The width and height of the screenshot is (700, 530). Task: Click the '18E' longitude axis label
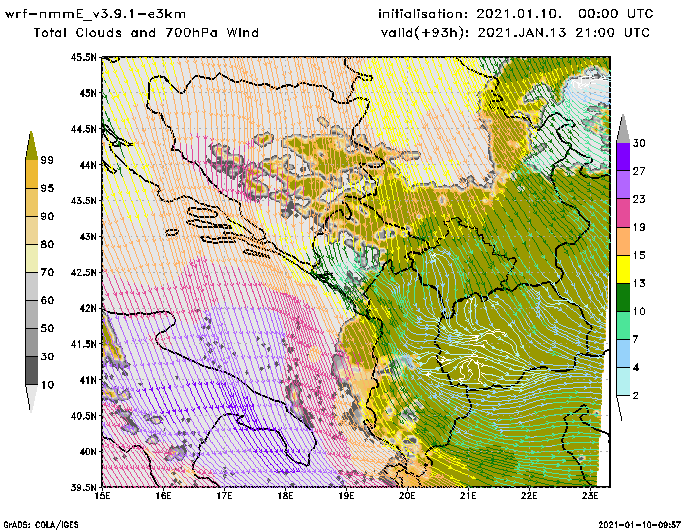click(285, 496)
